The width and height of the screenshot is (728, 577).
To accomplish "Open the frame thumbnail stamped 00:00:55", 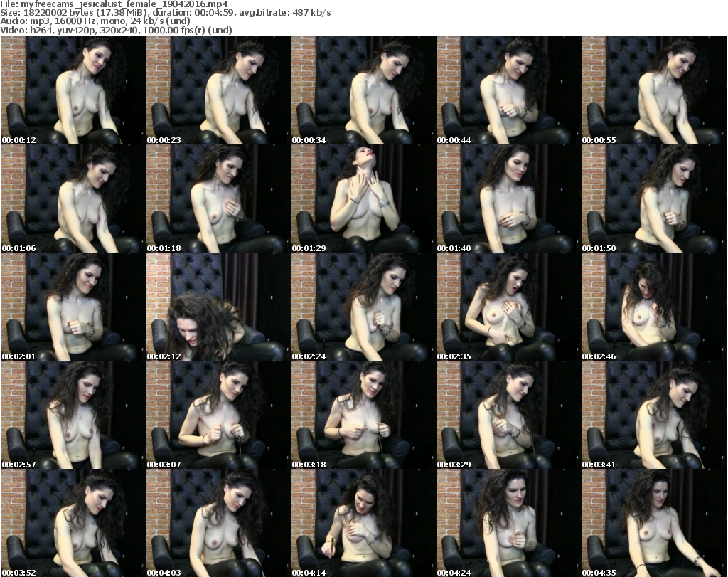I will 654,90.
